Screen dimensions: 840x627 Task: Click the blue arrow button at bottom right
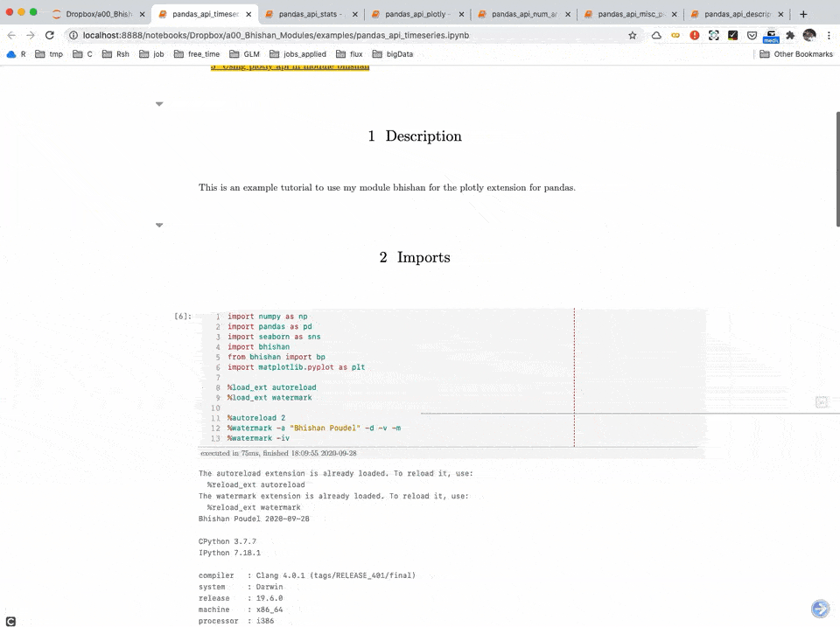820,609
